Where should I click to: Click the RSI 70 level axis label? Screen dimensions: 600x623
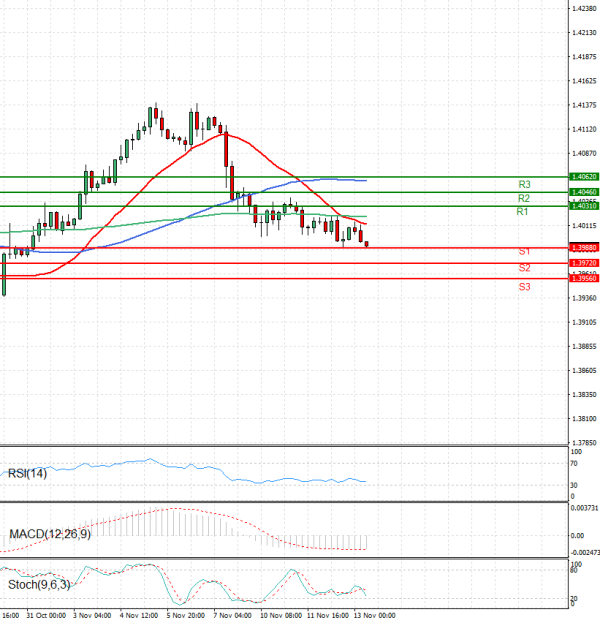click(574, 465)
